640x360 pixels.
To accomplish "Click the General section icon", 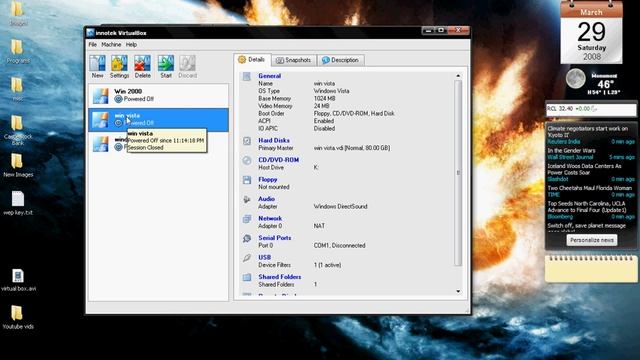I will [x=247, y=76].
